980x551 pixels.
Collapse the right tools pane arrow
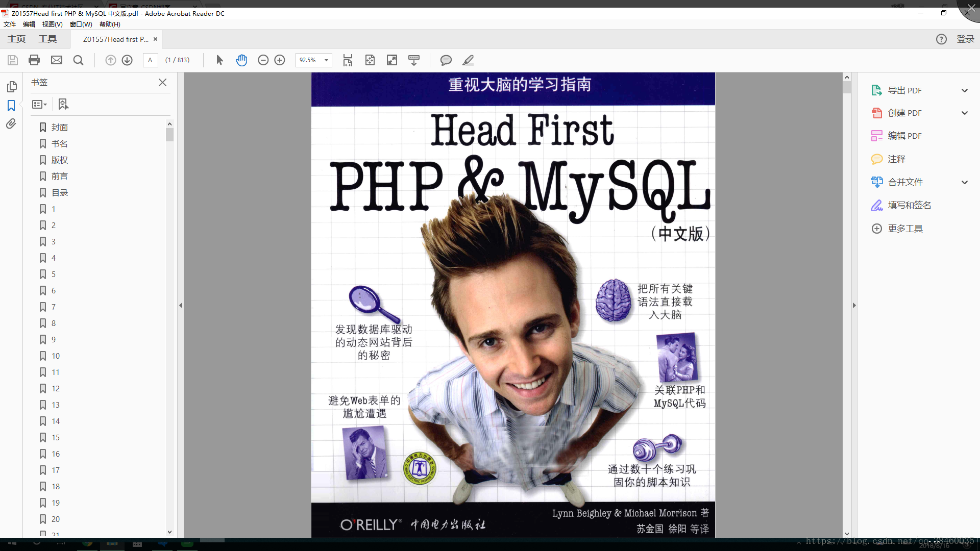854,305
